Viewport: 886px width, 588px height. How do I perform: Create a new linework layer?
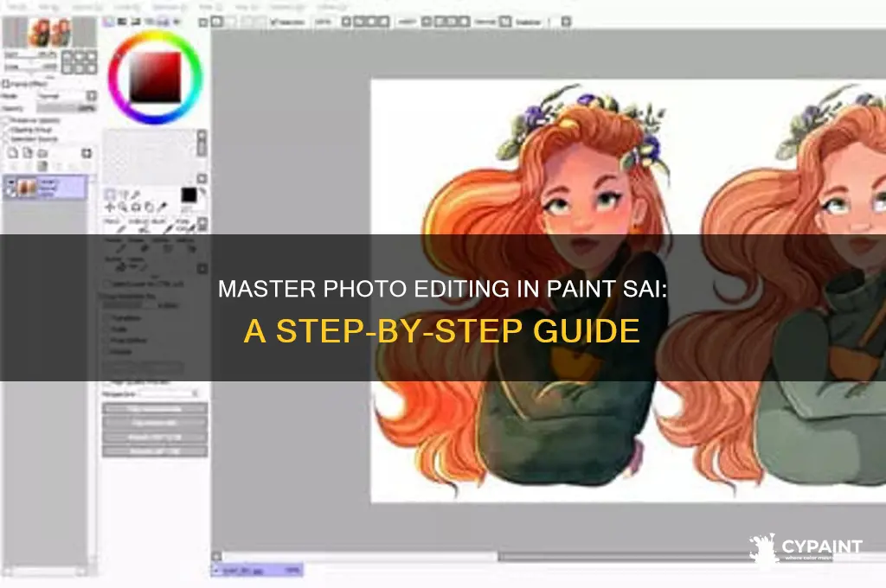28,154
